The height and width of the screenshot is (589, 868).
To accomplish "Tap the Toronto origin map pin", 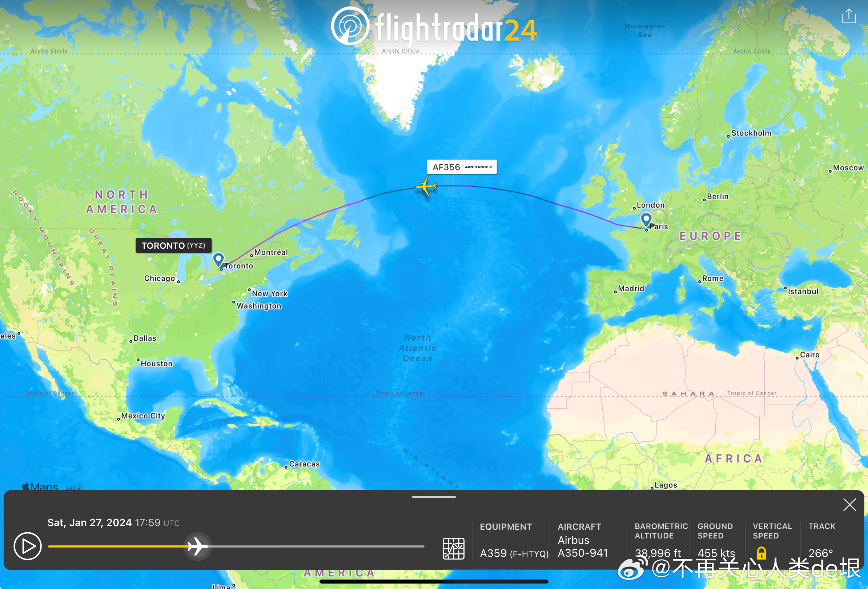I will (218, 259).
